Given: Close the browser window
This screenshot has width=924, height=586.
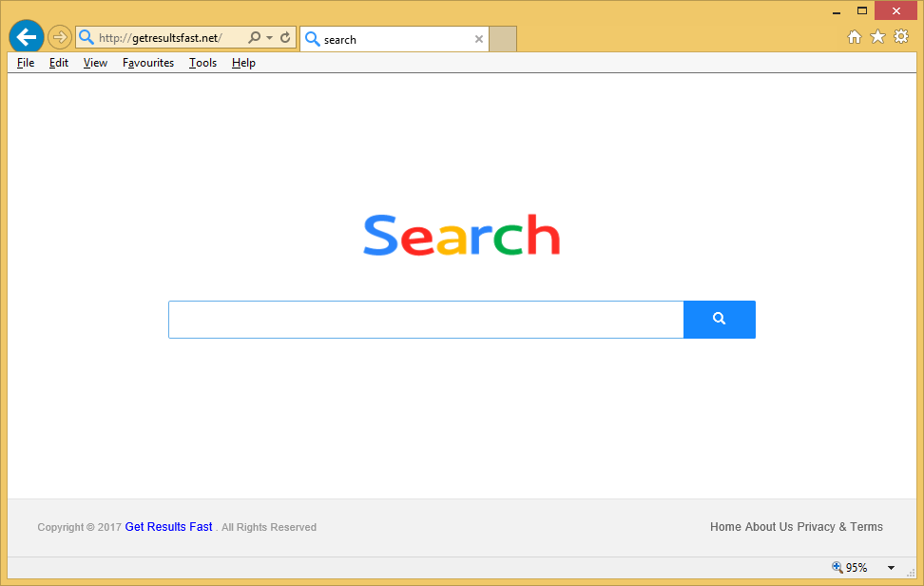Looking at the screenshot, I should point(896,10).
